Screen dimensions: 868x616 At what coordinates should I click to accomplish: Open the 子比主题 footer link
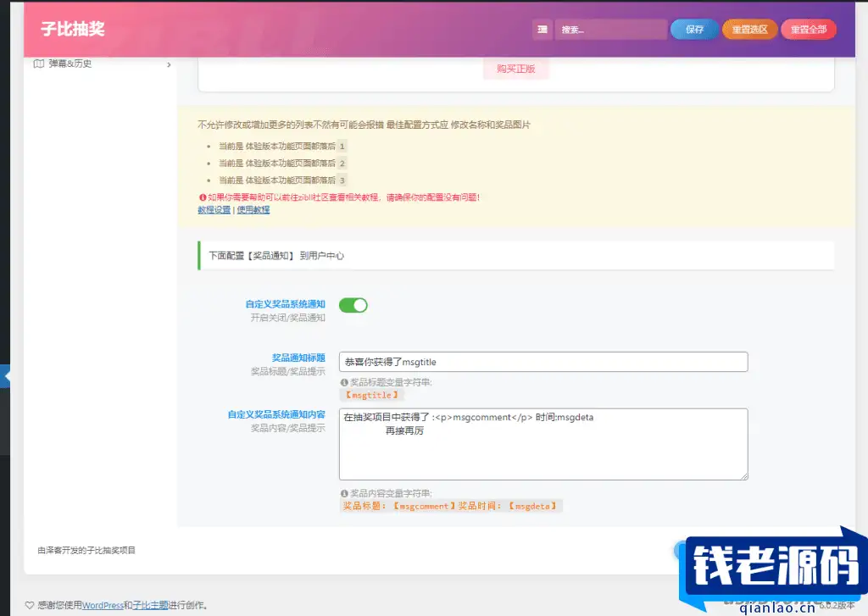pos(150,606)
